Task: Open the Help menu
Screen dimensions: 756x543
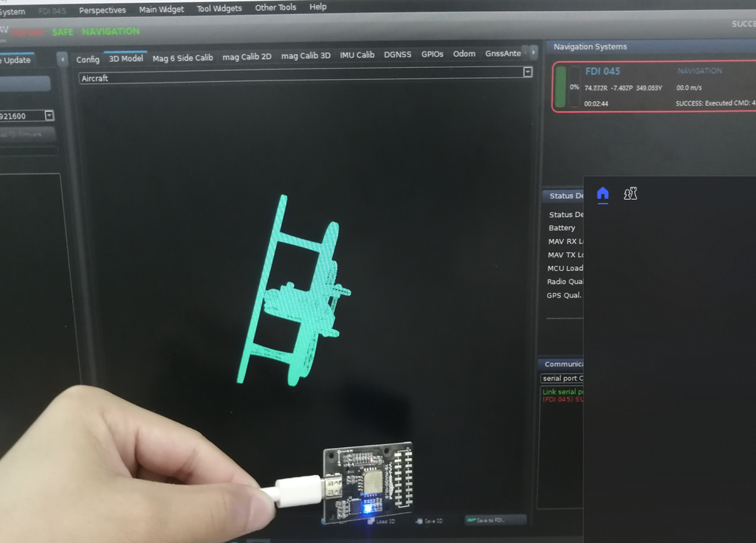Action: 317,7
